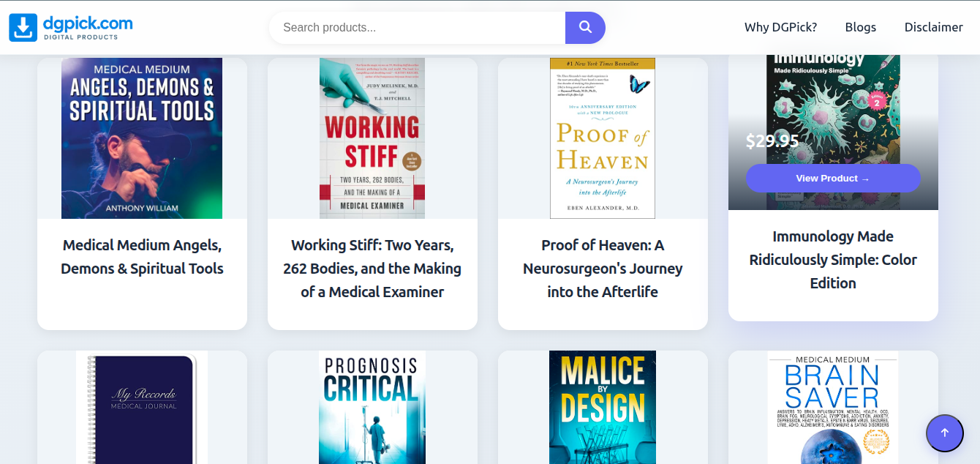The width and height of the screenshot is (980, 464).
Task: Select the My Records Medical Journal cover
Action: click(142, 408)
